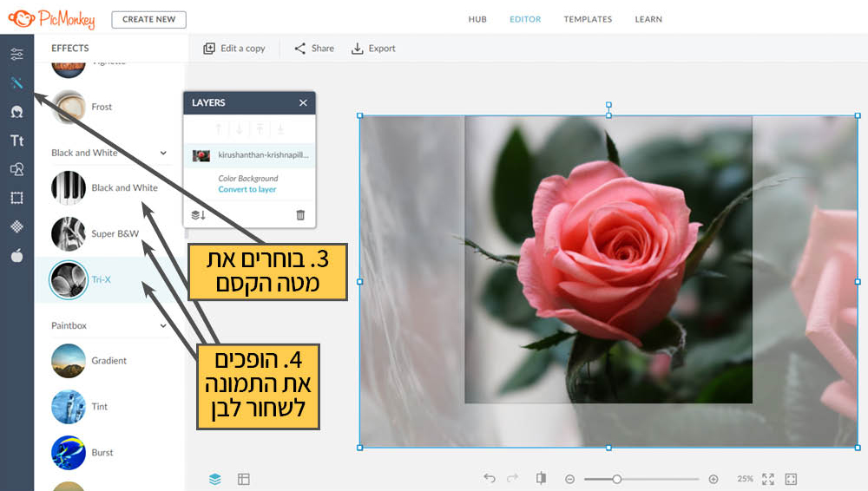Open the Touch Up face icon
The height and width of the screenshot is (491, 868).
(16, 112)
